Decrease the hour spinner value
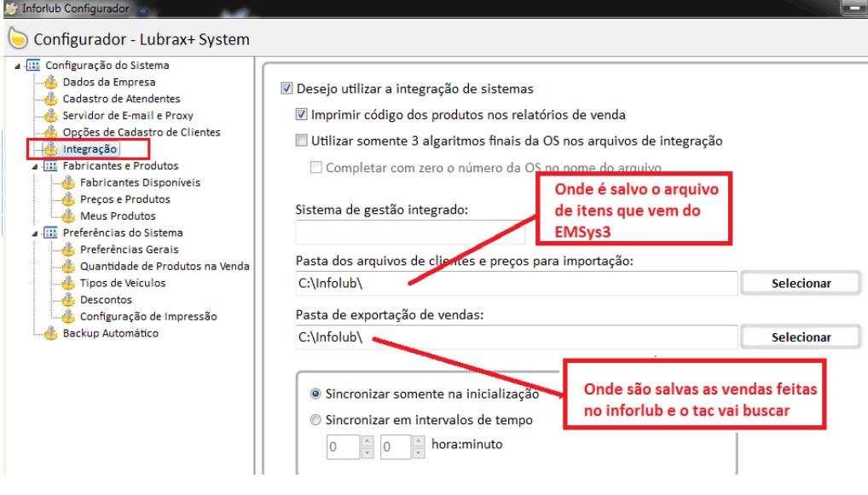This screenshot has width=868, height=495. (367, 453)
